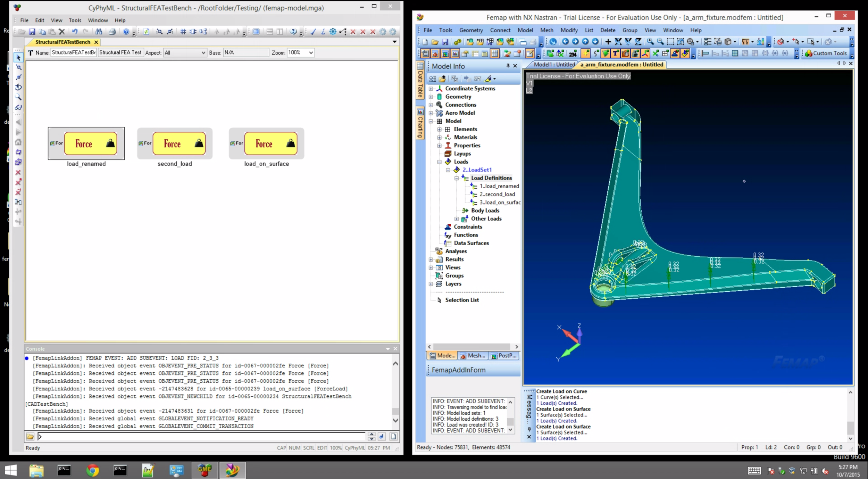Click console command input field
The width and height of the screenshot is (868, 479).
[x=201, y=436]
